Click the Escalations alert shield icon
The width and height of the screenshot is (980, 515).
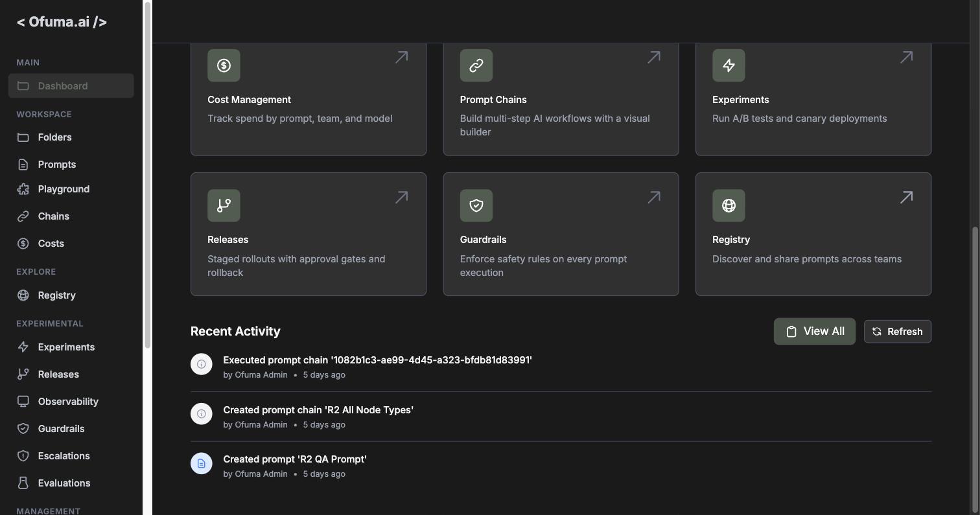pyautogui.click(x=23, y=456)
